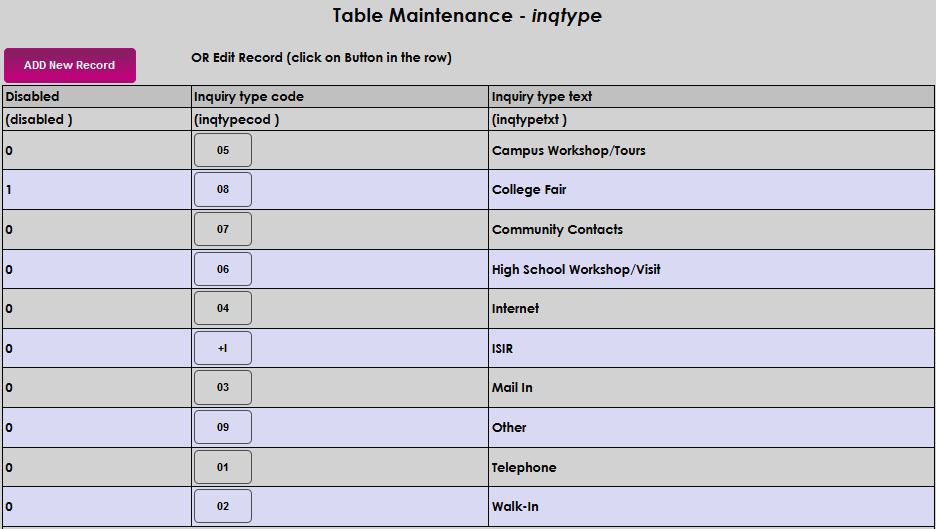Screen dimensions: 936x529
Task: Click the 01 Telephone record button
Action: click(223, 467)
